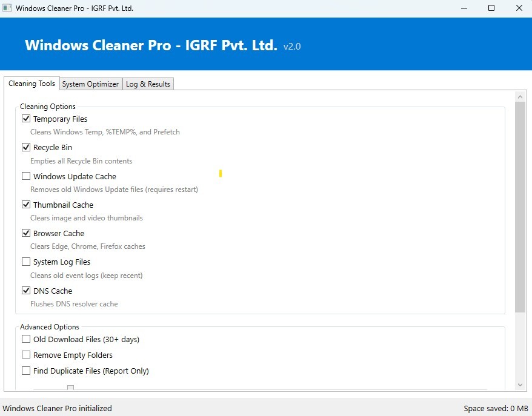Image resolution: width=532 pixels, height=416 pixels.
Task: Turn off DNS Cache flushing
Action: 26,291
